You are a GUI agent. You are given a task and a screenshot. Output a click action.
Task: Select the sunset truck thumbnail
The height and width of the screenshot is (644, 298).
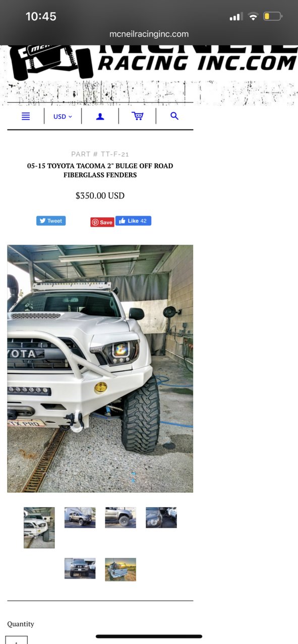click(x=121, y=569)
